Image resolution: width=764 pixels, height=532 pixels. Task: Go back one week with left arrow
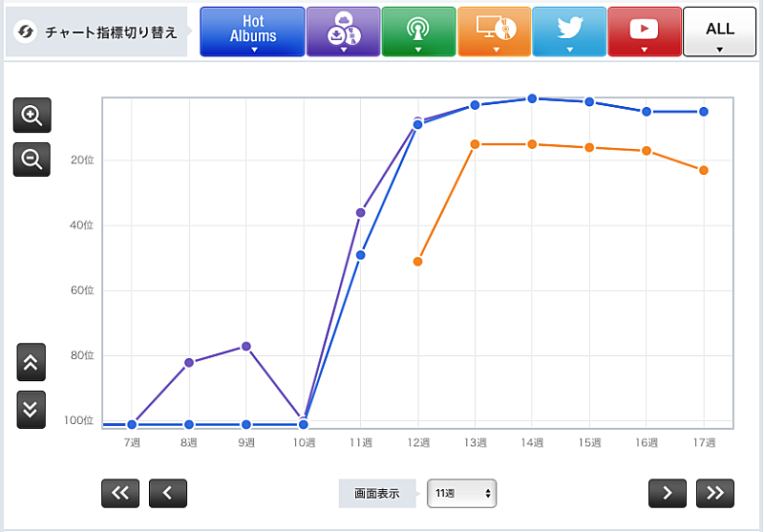[168, 493]
